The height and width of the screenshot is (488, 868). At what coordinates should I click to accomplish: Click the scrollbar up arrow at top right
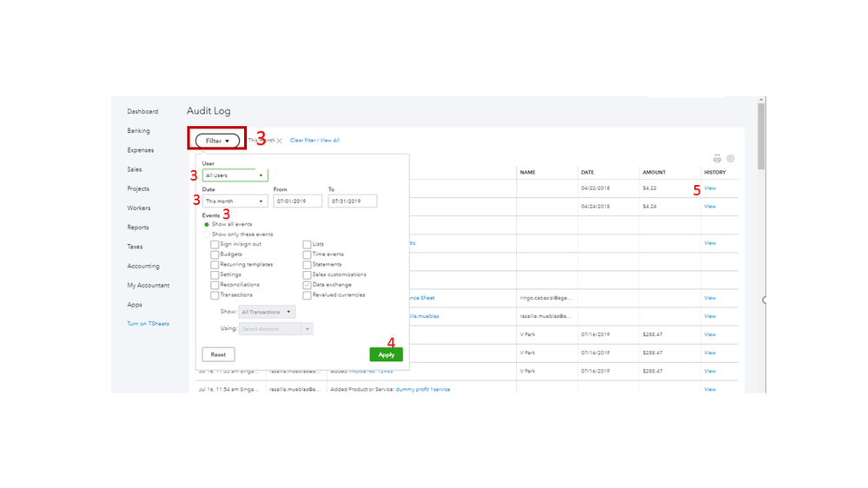coord(762,100)
